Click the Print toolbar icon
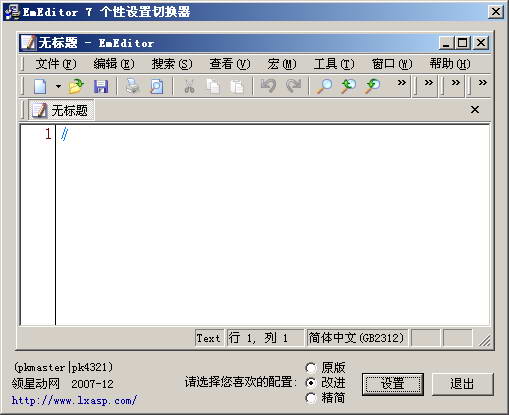 pyautogui.click(x=132, y=86)
